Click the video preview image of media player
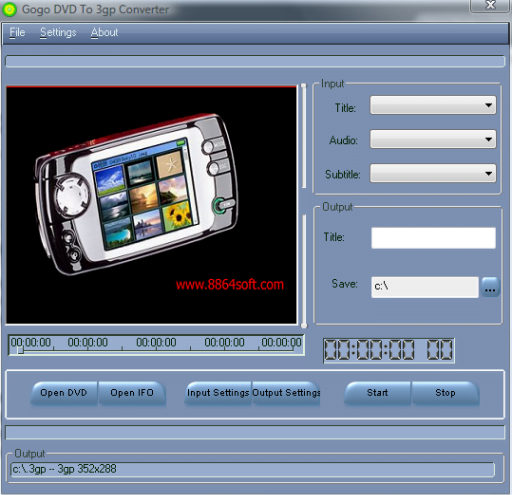Image resolution: width=512 pixels, height=495 pixels. pyautogui.click(x=151, y=205)
